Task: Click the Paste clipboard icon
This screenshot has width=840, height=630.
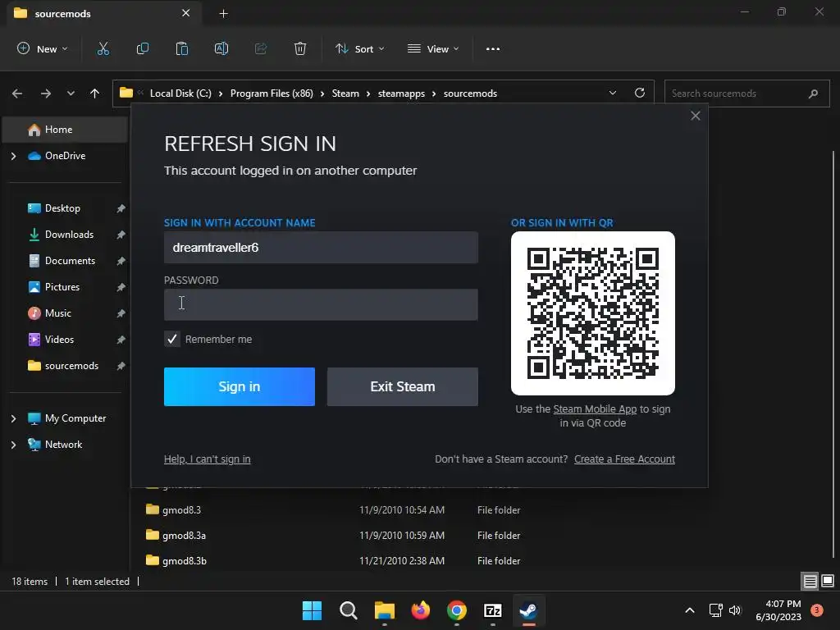Action: 182,48
